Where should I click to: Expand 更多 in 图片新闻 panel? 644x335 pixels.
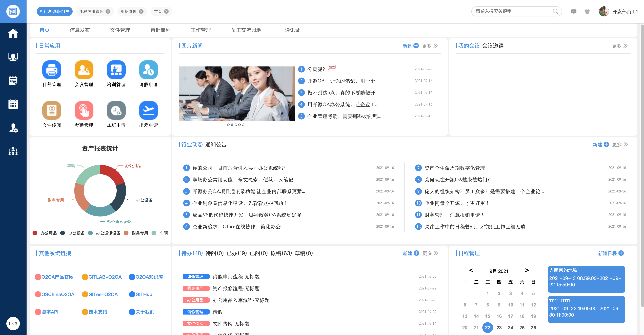[430, 46]
